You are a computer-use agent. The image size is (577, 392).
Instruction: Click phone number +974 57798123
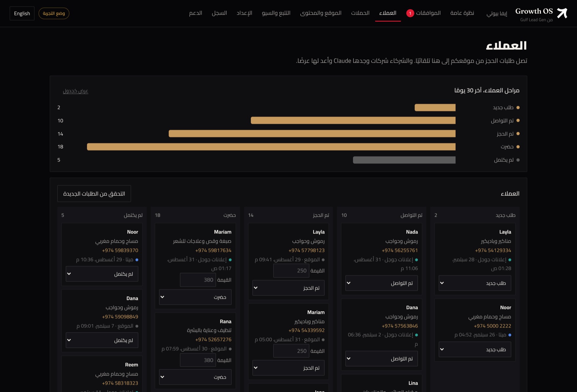pos(307,250)
